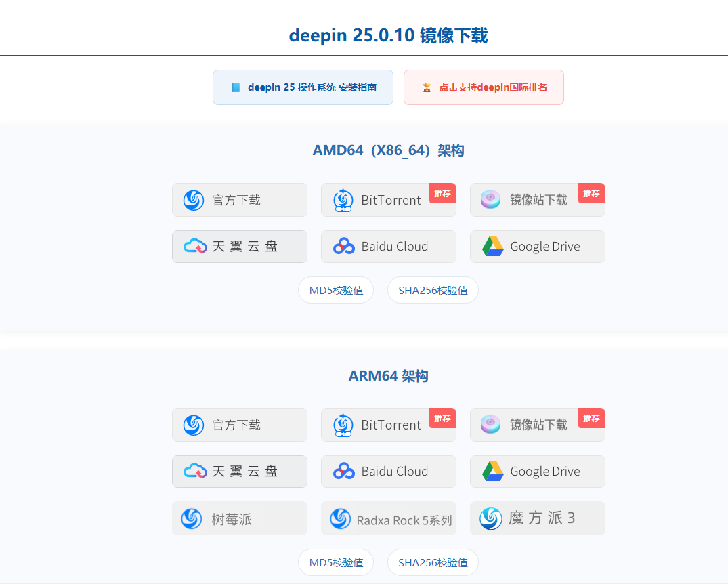Click the BT icon in ARM64 BitTorrent
The width and height of the screenshot is (728, 584).
pyautogui.click(x=343, y=425)
